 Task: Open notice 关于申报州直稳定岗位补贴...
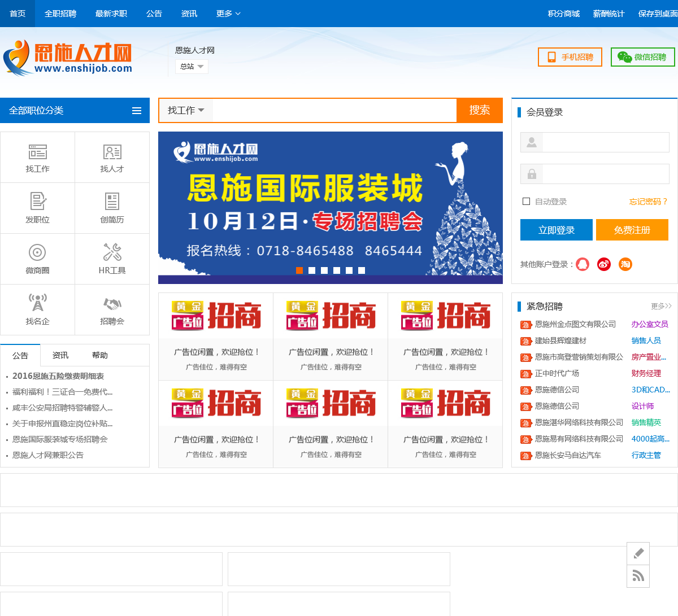pos(63,423)
